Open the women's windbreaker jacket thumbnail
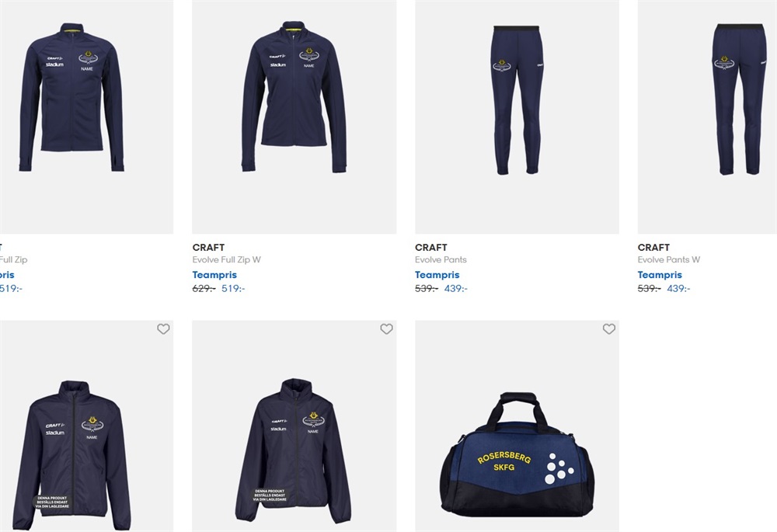The image size is (777, 532). pyautogui.click(x=294, y=426)
